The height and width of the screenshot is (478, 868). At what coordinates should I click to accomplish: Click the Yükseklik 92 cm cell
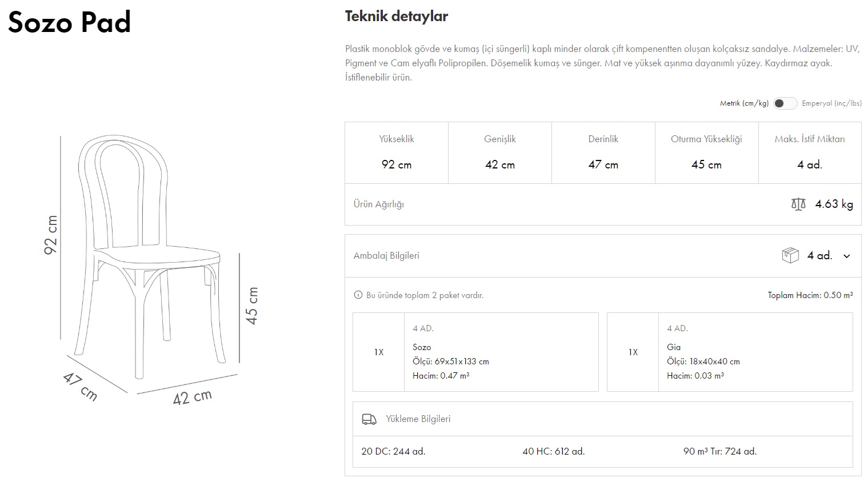(x=397, y=152)
